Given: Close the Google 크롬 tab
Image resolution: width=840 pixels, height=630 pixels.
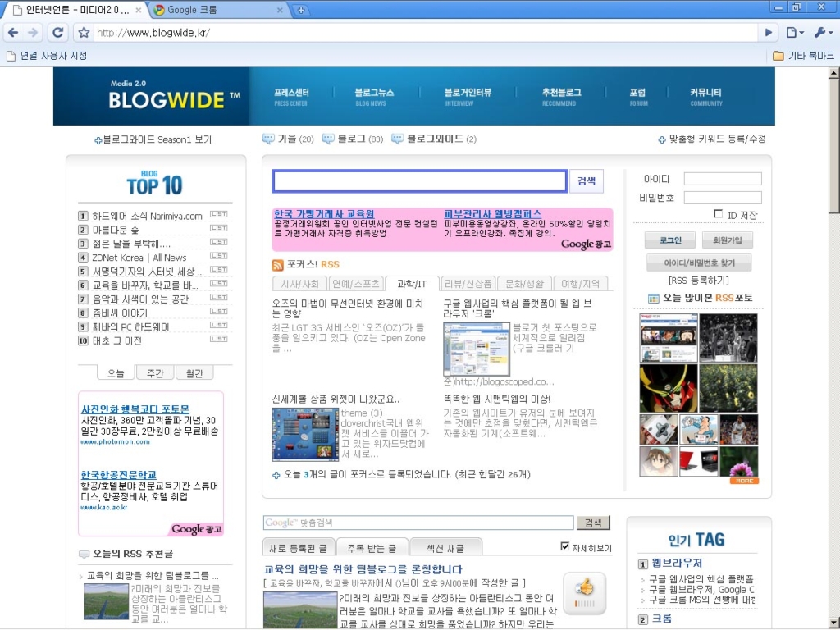Looking at the screenshot, I should click(280, 10).
